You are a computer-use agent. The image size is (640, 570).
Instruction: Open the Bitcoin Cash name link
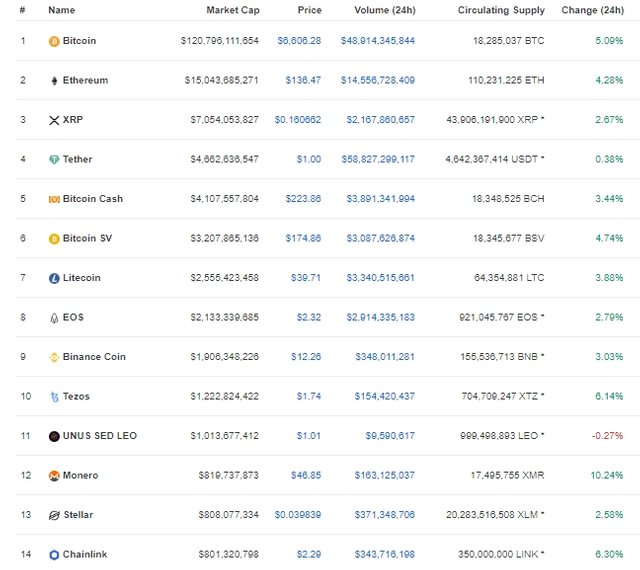pos(93,199)
